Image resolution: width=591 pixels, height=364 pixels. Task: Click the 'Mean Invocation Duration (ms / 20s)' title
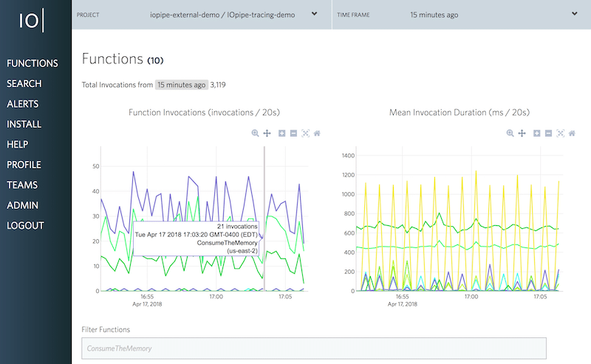460,113
